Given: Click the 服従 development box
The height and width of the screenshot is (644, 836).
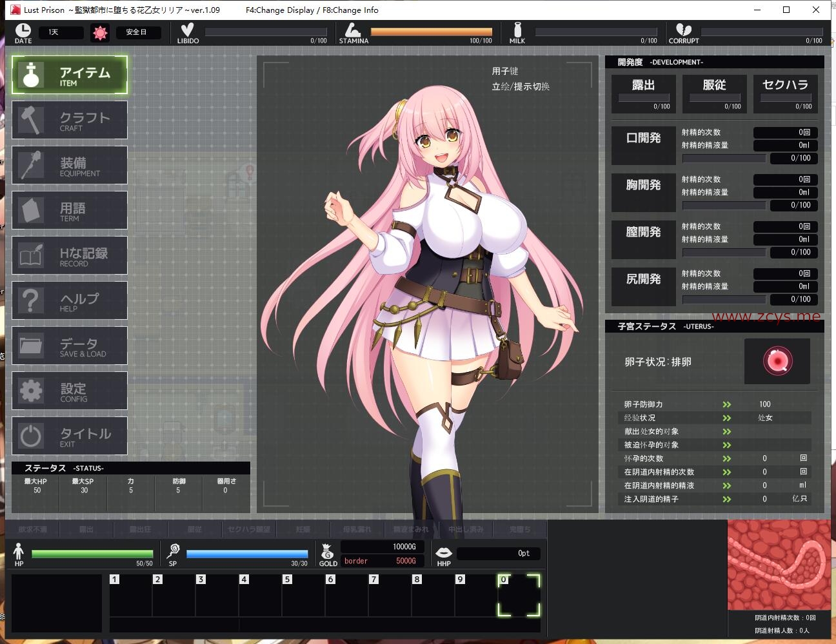Looking at the screenshot, I should point(715,94).
